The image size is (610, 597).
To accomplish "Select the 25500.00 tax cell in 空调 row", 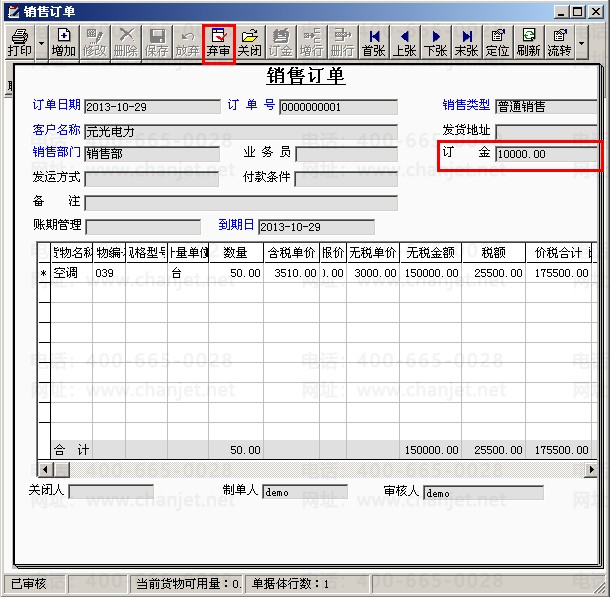I will pyautogui.click(x=494, y=273).
